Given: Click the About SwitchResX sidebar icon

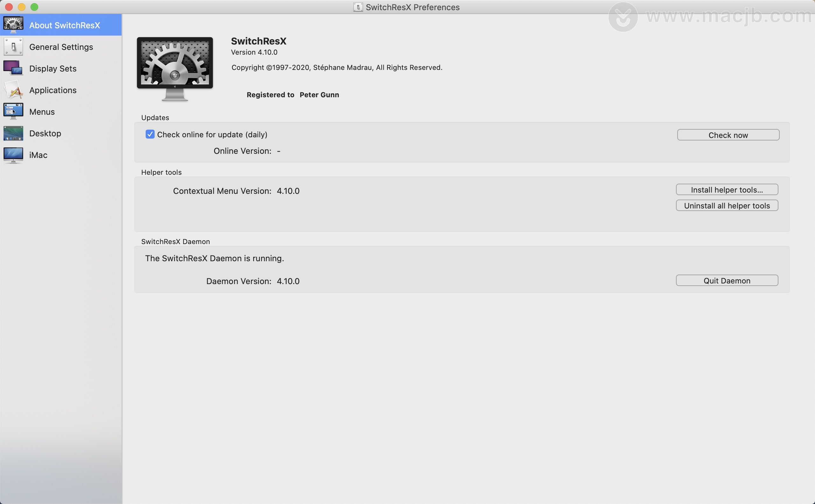Looking at the screenshot, I should tap(13, 24).
